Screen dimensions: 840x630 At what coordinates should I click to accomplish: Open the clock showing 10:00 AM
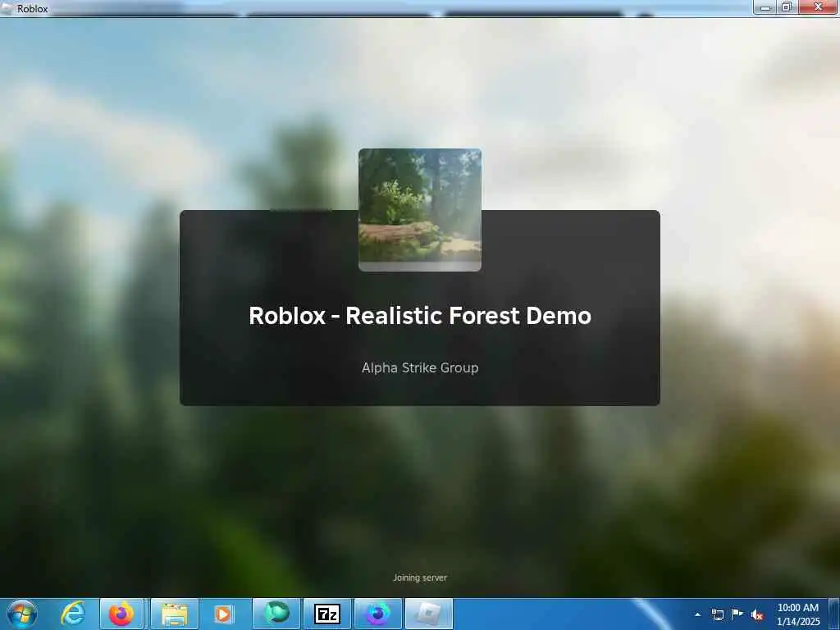(x=797, y=614)
